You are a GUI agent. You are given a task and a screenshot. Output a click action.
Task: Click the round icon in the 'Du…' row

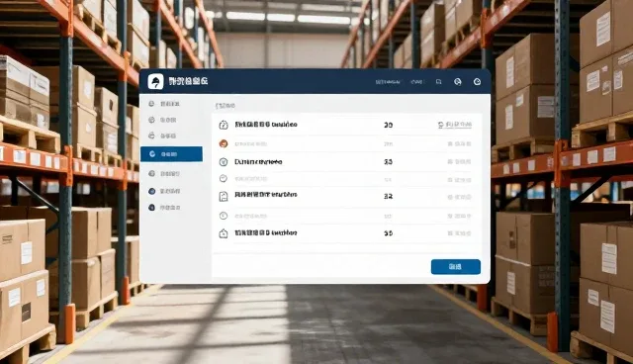tap(224, 162)
